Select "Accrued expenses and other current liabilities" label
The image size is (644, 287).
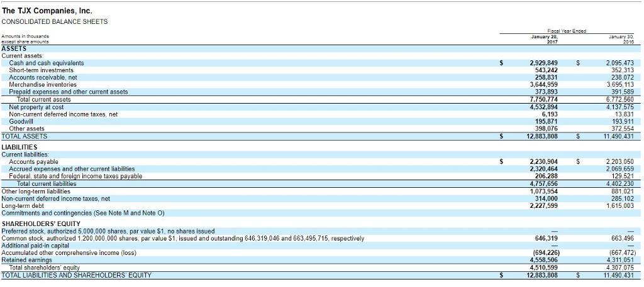[x=72, y=169]
